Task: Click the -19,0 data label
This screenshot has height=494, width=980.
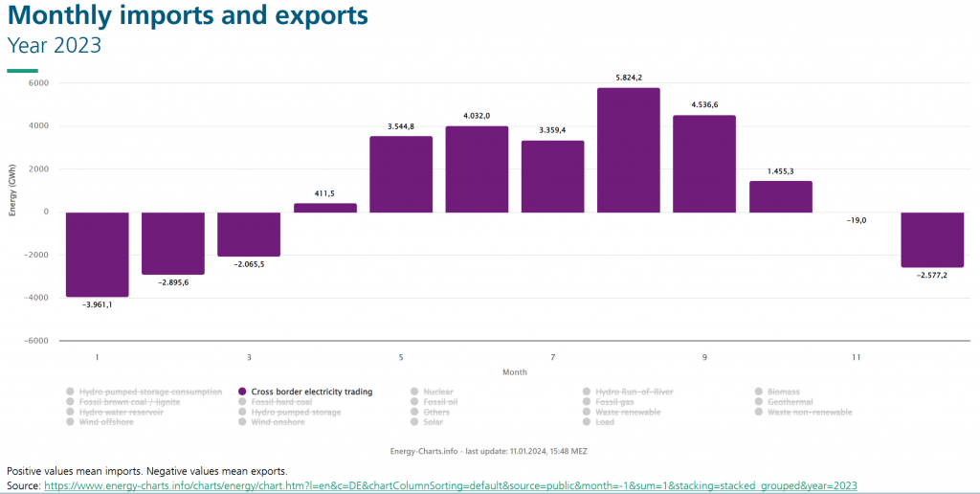Action: [857, 220]
